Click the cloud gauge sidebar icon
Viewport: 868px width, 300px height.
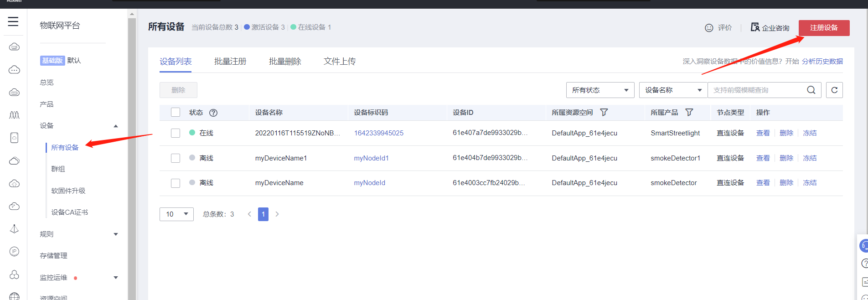pyautogui.click(x=14, y=206)
